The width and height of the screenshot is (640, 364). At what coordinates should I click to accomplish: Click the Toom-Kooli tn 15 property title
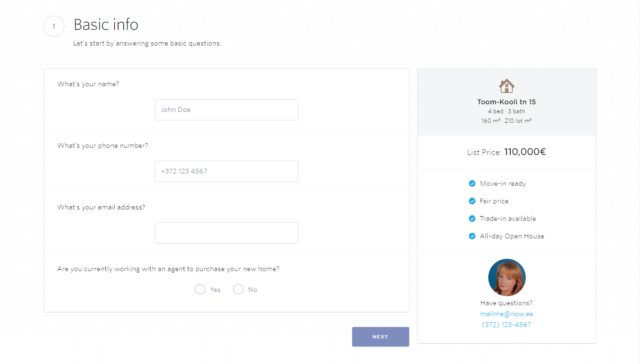point(506,102)
